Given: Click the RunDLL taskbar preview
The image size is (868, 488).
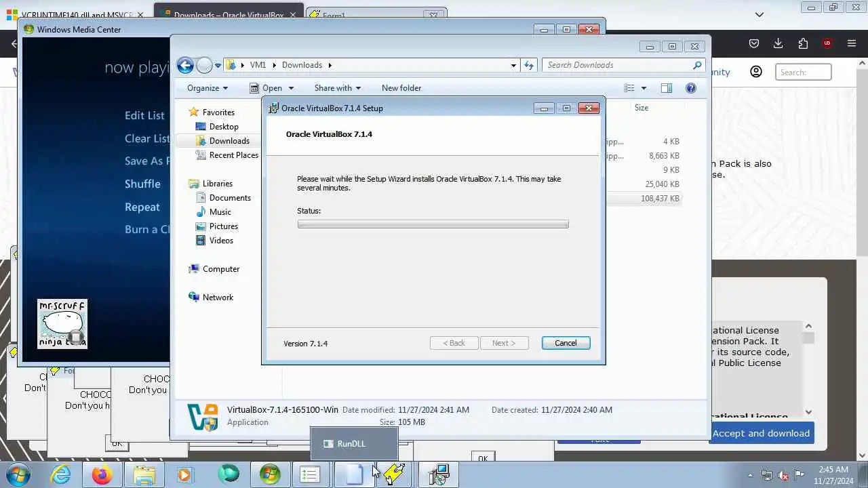Looking at the screenshot, I should [x=353, y=444].
